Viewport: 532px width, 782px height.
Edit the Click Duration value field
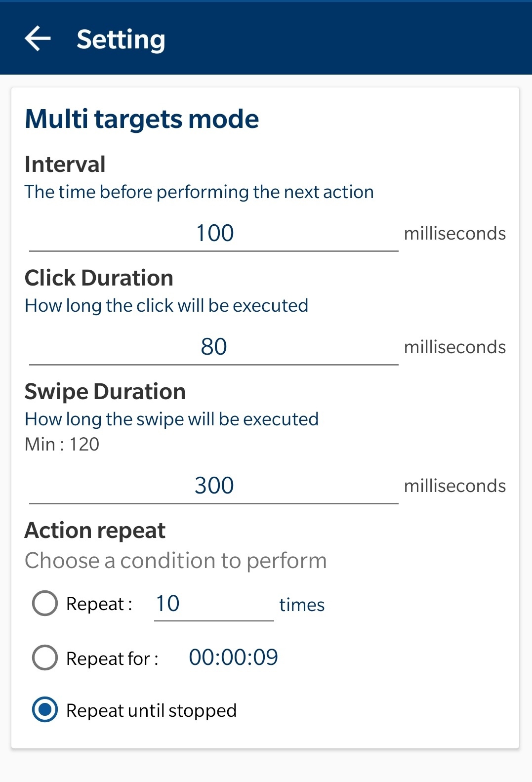click(x=214, y=347)
